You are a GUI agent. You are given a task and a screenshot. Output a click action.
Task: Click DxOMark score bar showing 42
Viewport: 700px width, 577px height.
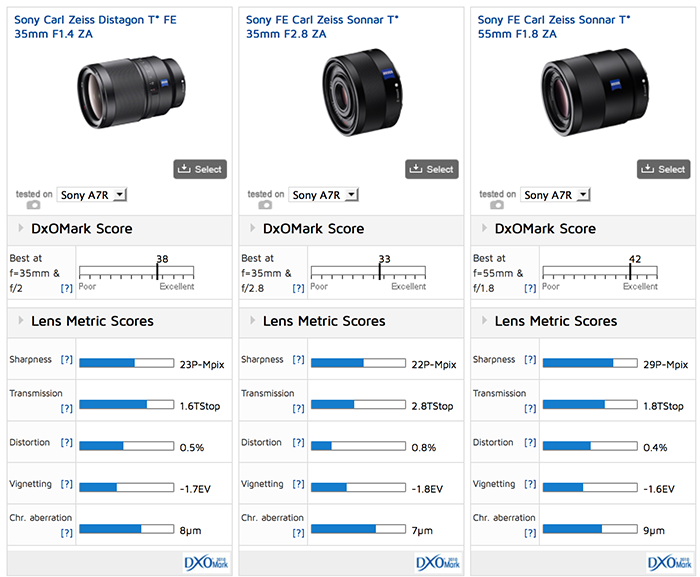(600, 272)
